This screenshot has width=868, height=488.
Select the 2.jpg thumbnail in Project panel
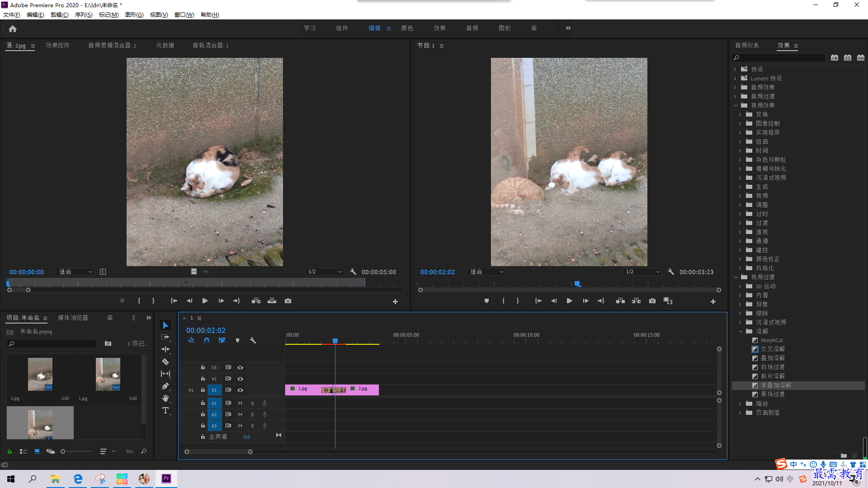[40, 374]
